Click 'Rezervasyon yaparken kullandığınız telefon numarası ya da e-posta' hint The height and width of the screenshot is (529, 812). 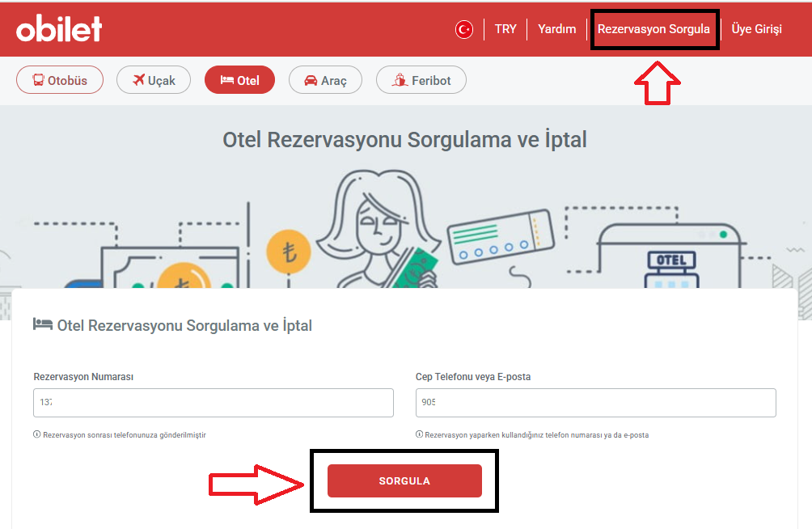click(536, 435)
